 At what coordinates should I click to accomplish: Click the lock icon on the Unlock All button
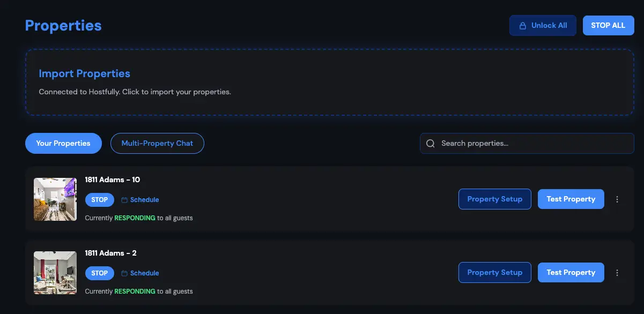522,25
